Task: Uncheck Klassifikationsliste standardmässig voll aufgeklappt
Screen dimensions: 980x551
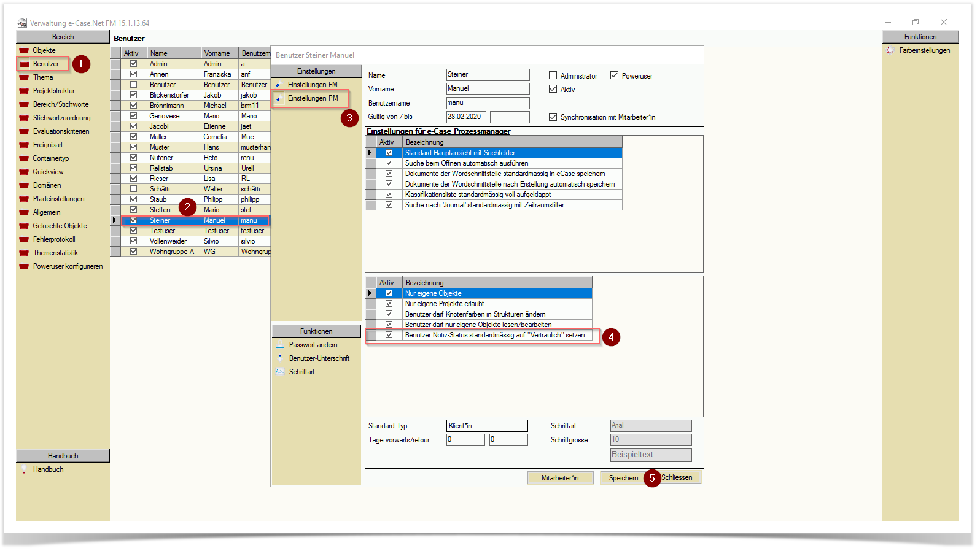Action: [x=389, y=195]
